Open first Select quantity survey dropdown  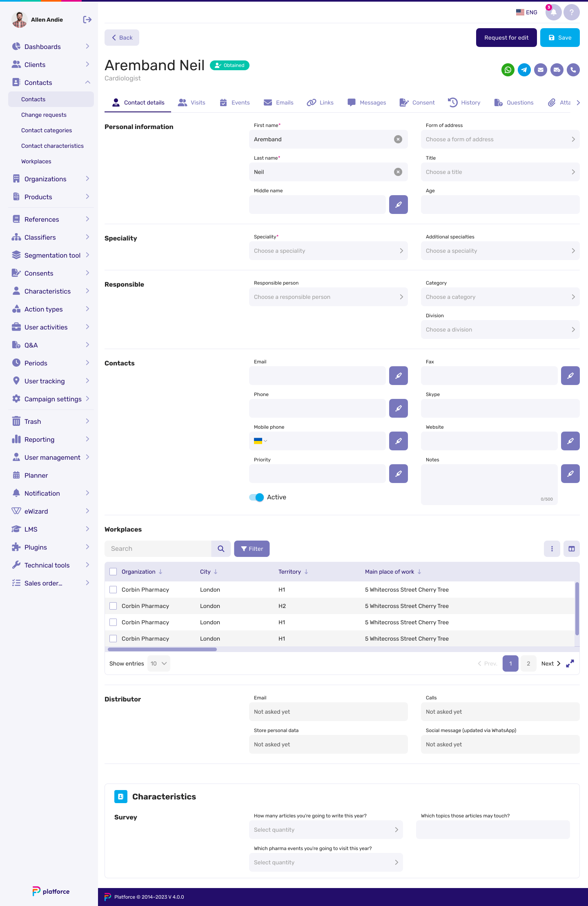(326, 830)
